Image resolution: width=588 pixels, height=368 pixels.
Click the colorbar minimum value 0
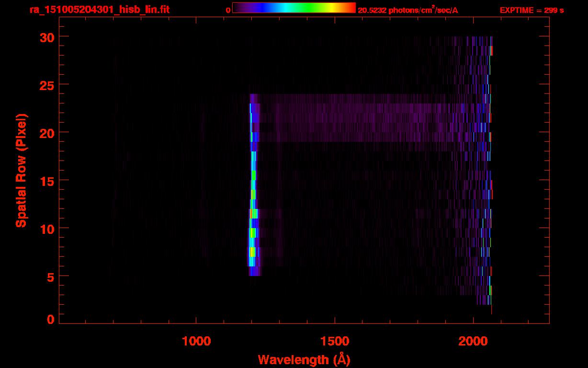coord(228,11)
